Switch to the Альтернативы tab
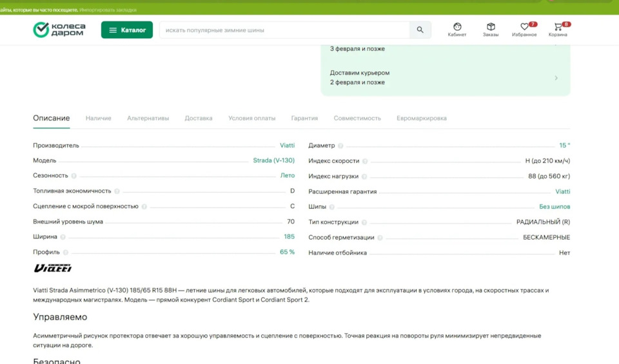This screenshot has height=364, width=619. click(x=148, y=118)
